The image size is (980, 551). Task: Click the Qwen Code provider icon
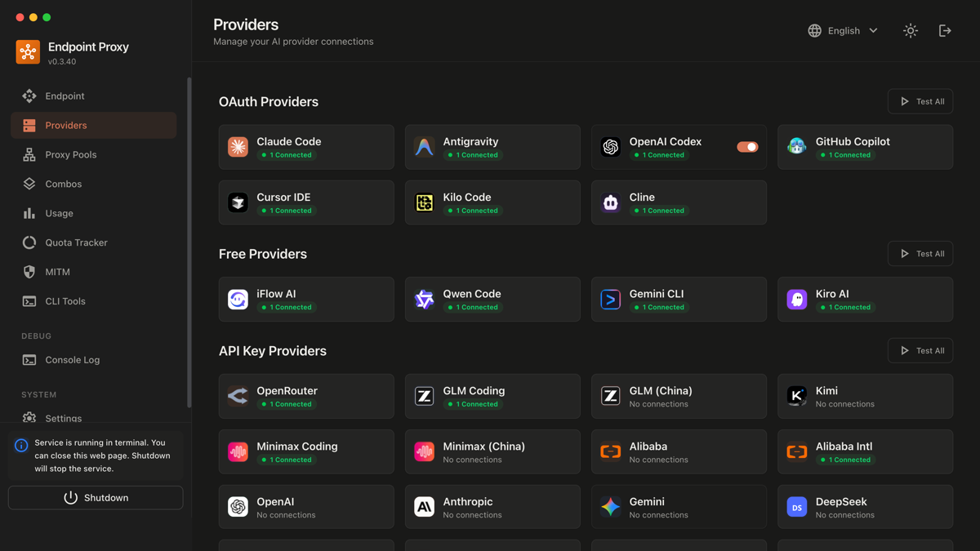(424, 300)
